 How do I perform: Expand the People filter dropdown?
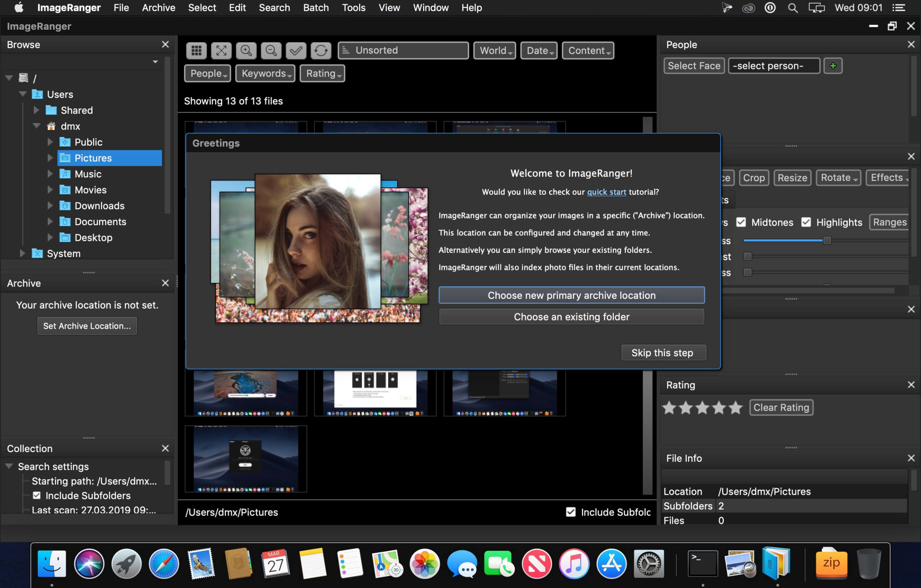coord(207,73)
